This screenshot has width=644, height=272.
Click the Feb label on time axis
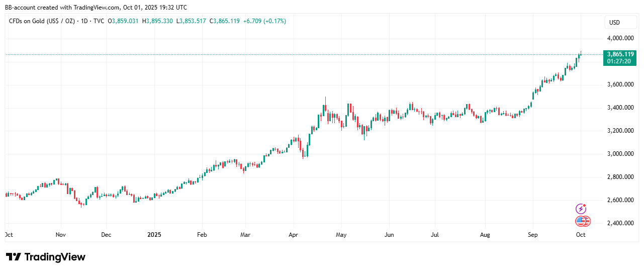click(x=202, y=235)
